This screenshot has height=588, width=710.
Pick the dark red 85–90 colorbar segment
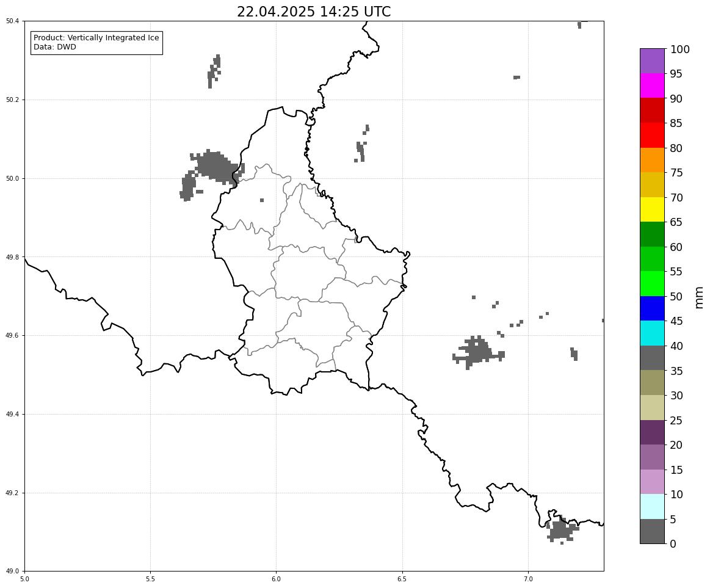[x=652, y=111]
